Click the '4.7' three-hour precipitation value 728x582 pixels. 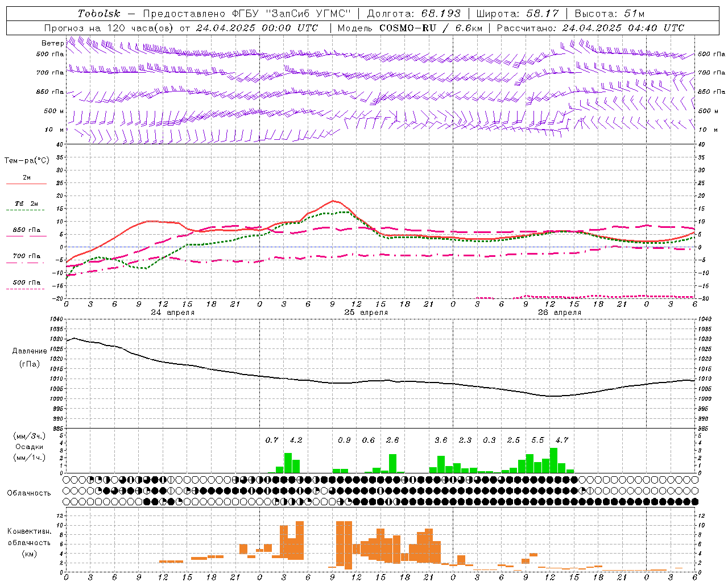pos(562,440)
